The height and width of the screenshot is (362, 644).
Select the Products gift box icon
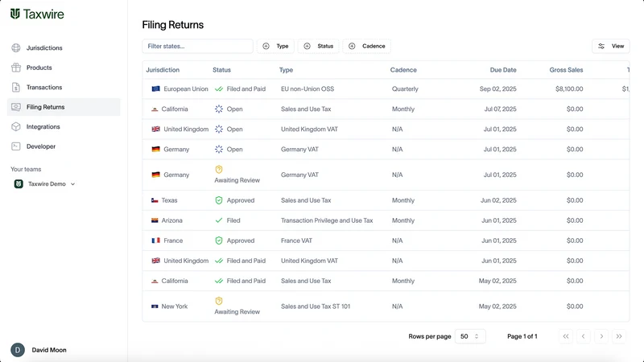(16, 68)
